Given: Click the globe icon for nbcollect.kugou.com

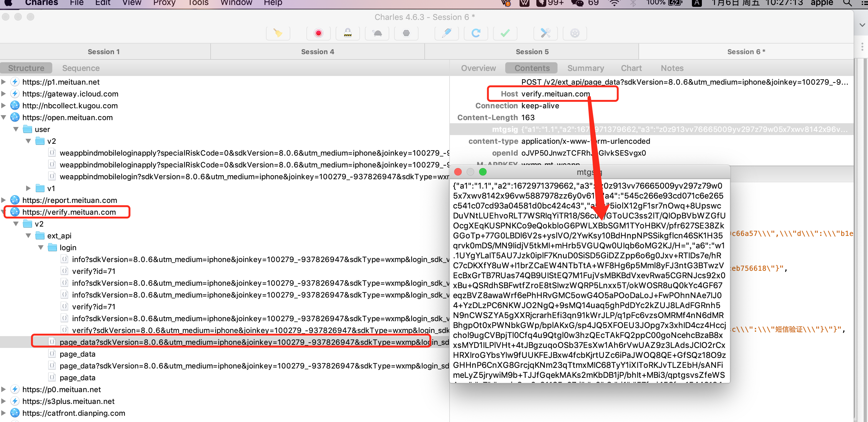Looking at the screenshot, I should point(15,105).
